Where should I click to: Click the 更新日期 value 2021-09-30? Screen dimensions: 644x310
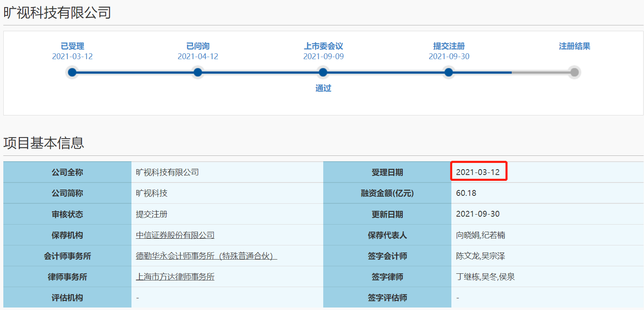[478, 214]
